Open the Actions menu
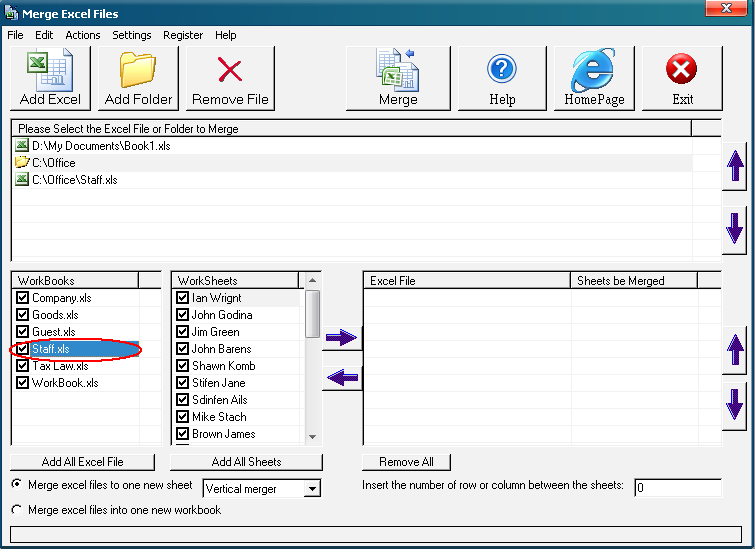Screen dimensions: 755x549 [83, 35]
